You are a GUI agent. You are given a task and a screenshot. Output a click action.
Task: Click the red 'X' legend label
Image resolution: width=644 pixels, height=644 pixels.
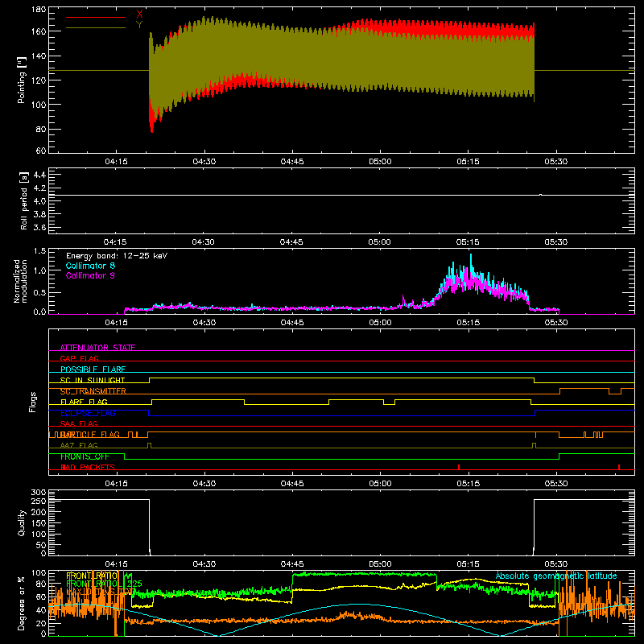coord(139,14)
